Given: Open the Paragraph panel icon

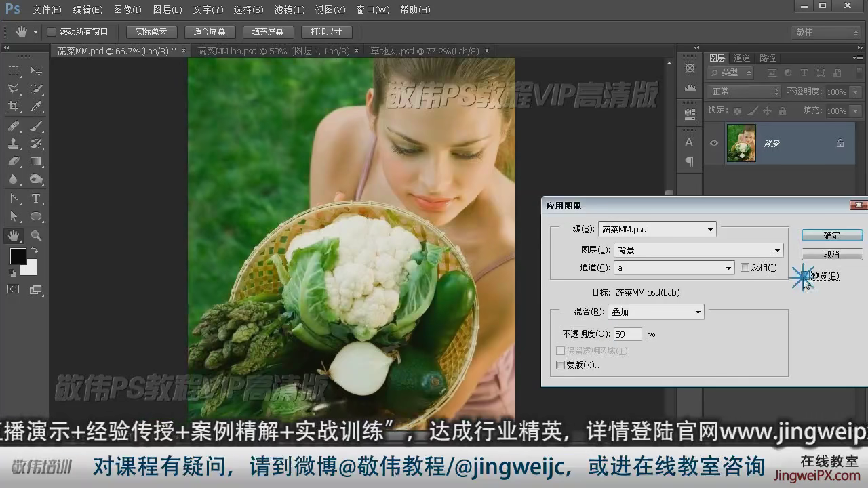Looking at the screenshot, I should (x=690, y=161).
